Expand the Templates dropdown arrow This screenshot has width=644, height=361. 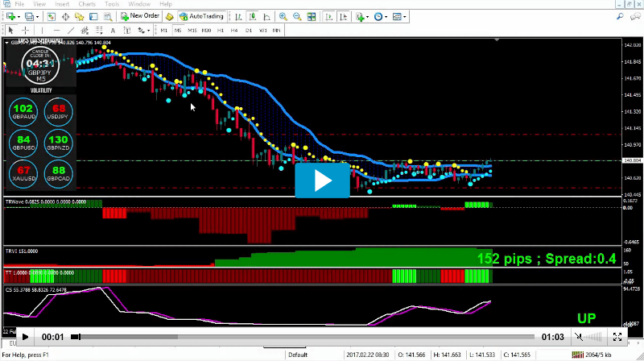405,17
